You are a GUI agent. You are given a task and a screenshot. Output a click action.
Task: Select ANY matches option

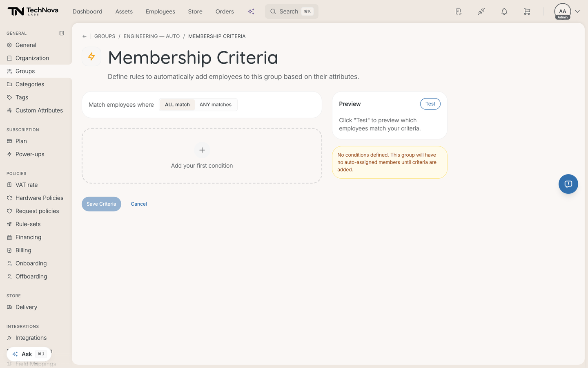pos(216,105)
